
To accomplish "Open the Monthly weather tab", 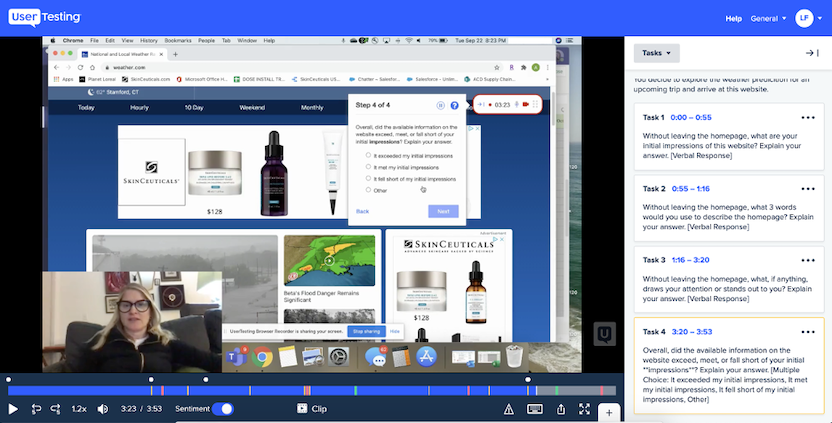I will [x=312, y=107].
